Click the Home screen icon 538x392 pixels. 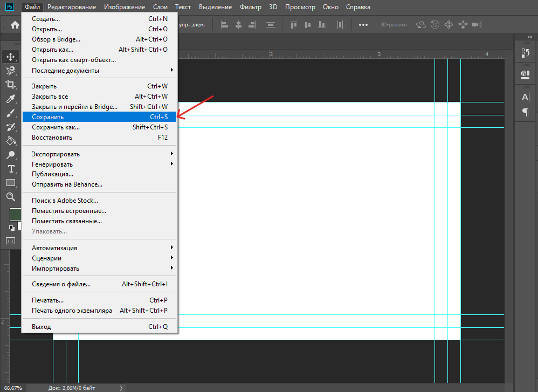[15, 25]
